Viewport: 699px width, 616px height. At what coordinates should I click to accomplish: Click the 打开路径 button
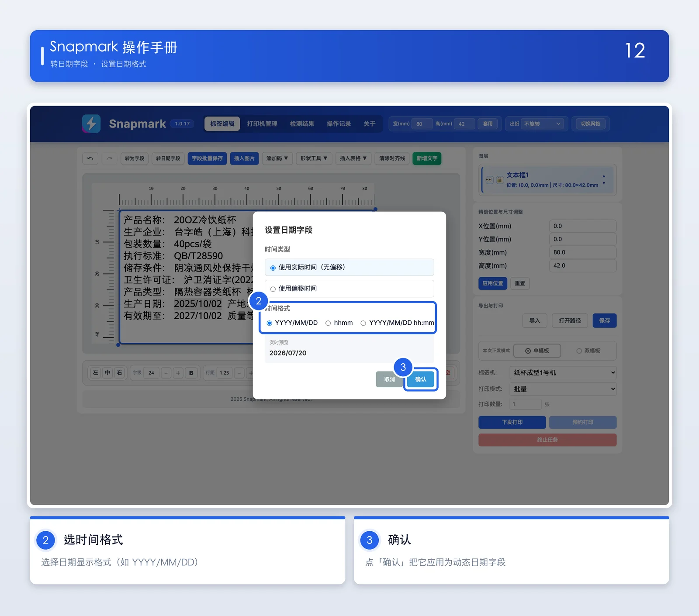570,321
